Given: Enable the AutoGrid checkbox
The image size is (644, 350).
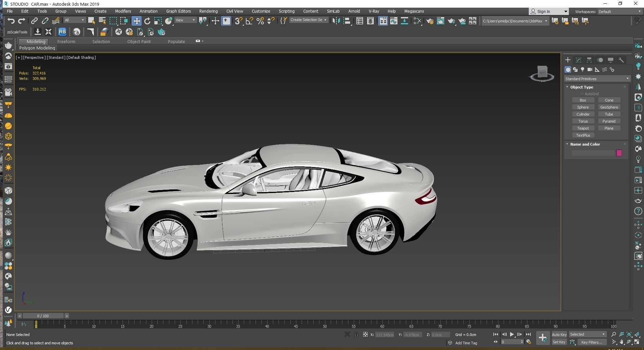Looking at the screenshot, I should click(x=582, y=94).
